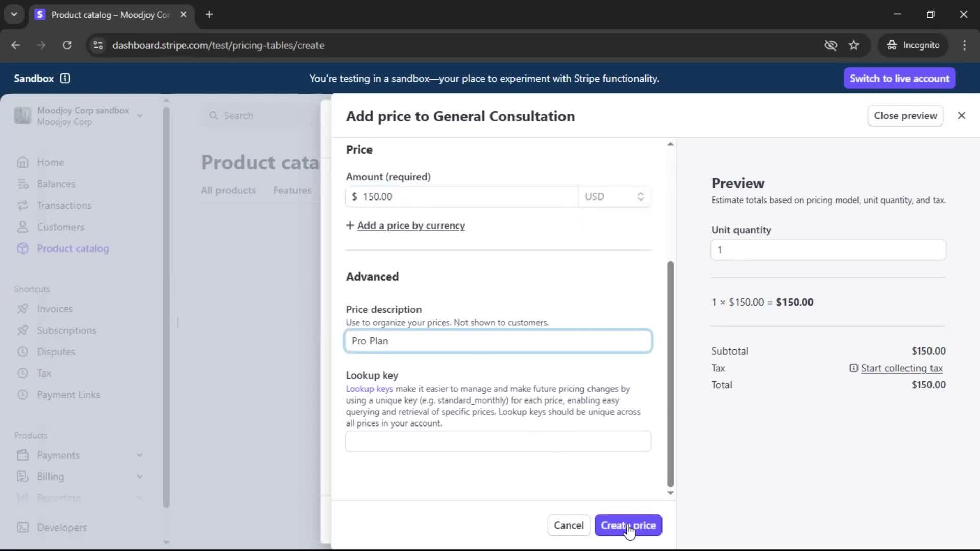Image resolution: width=980 pixels, height=551 pixels.
Task: Bookmark this page with star icon
Action: click(x=854, y=45)
